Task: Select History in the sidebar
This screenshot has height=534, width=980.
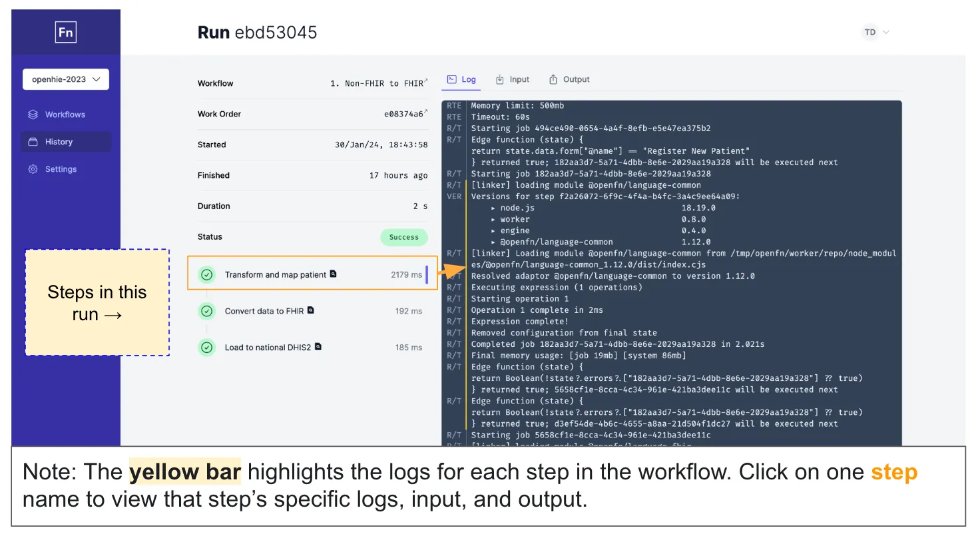Action: (x=66, y=142)
